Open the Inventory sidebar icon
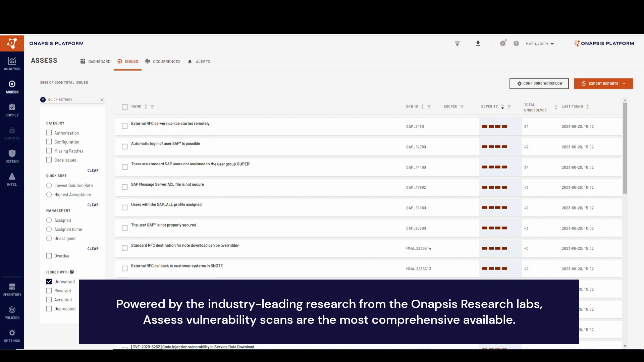This screenshot has height=362, width=644. [12, 290]
